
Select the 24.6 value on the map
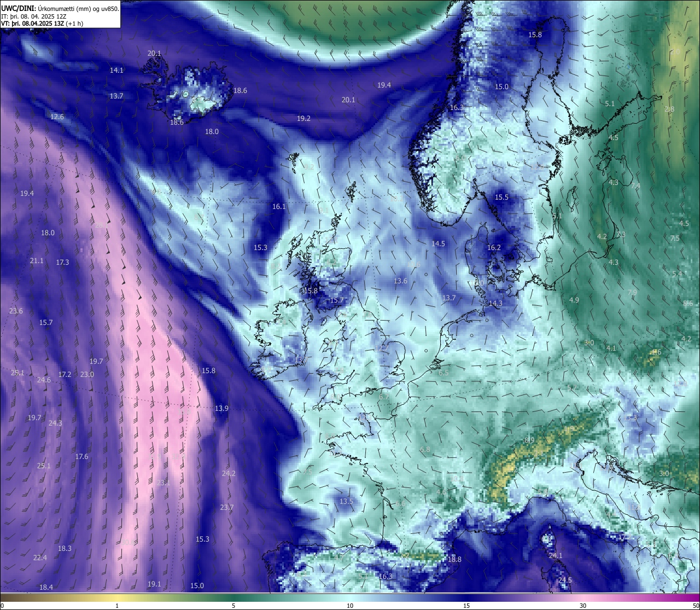[44, 380]
